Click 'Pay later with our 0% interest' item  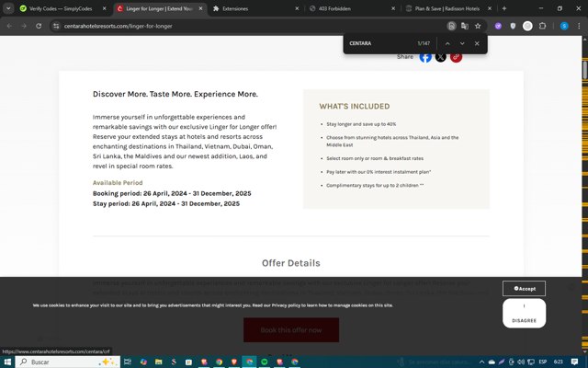(x=379, y=172)
